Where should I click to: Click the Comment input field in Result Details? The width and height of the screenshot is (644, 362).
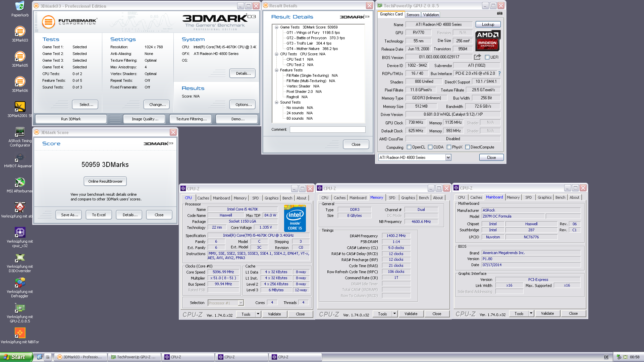[327, 129]
